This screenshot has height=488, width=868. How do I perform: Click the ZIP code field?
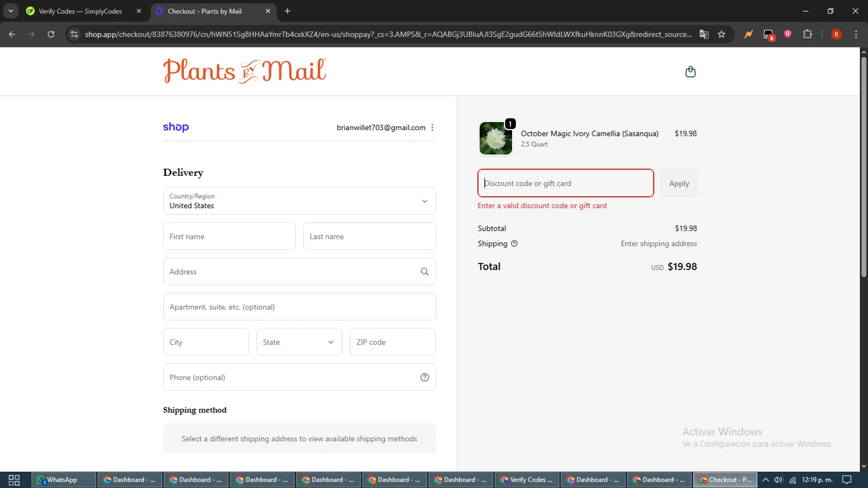(x=392, y=342)
